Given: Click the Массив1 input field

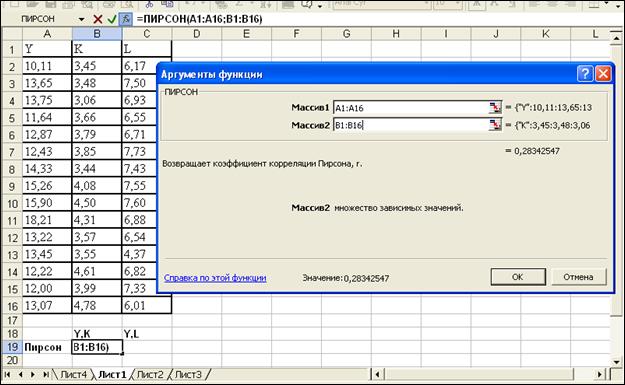Looking at the screenshot, I should [411, 108].
